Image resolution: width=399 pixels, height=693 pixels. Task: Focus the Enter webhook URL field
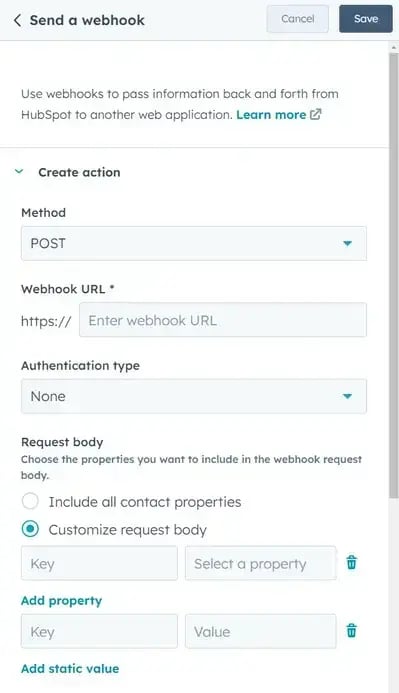click(223, 320)
